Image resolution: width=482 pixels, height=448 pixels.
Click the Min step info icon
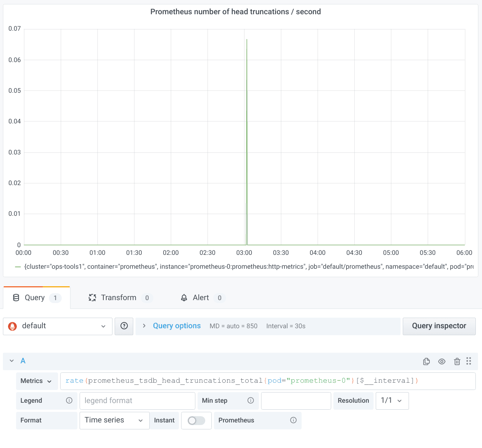(x=250, y=401)
